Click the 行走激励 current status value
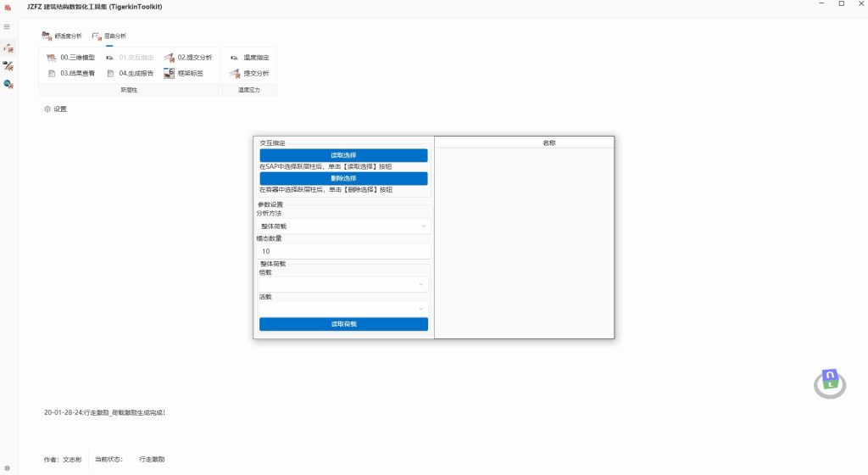868x475 pixels. click(152, 459)
